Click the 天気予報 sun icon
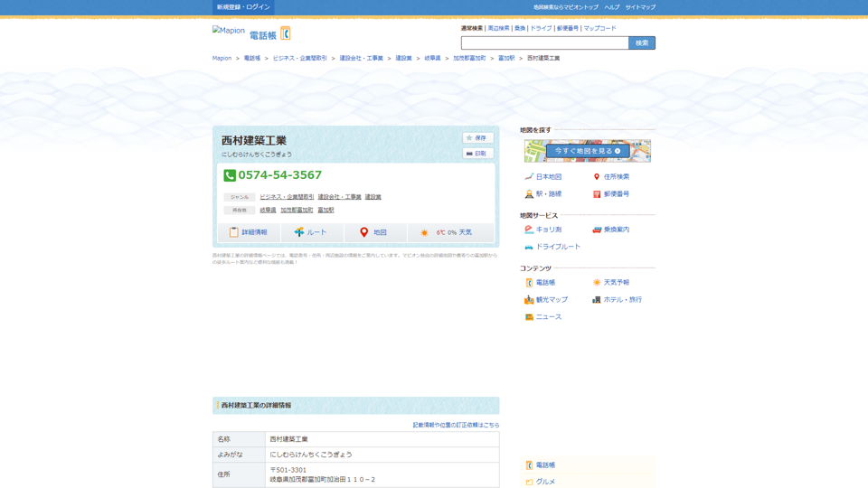This screenshot has width=868, height=488. click(x=597, y=283)
